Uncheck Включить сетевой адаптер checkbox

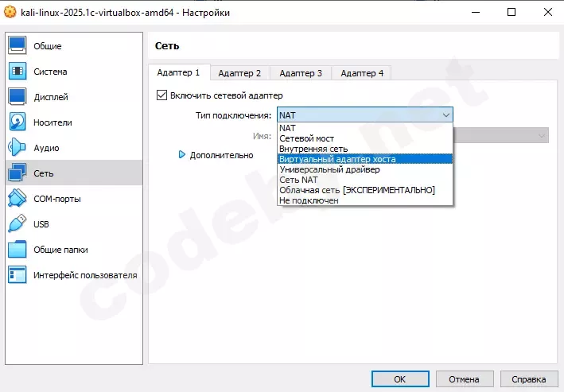click(x=161, y=95)
